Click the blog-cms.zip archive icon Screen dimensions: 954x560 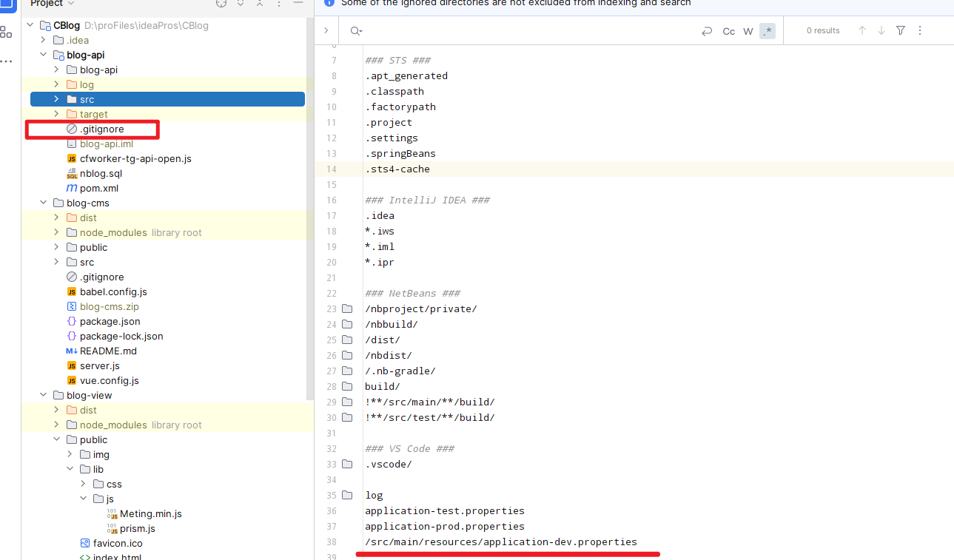point(72,306)
